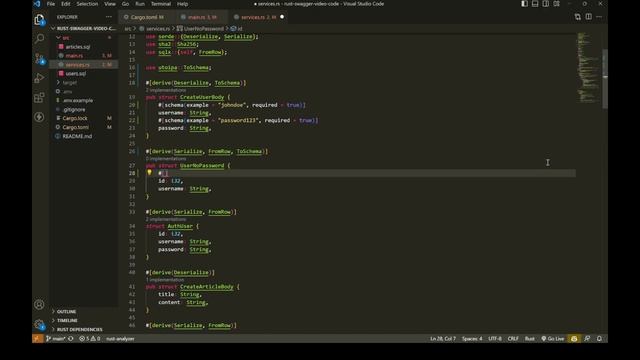Open editor more actions ellipsis
640x360 pixels.
(599, 17)
